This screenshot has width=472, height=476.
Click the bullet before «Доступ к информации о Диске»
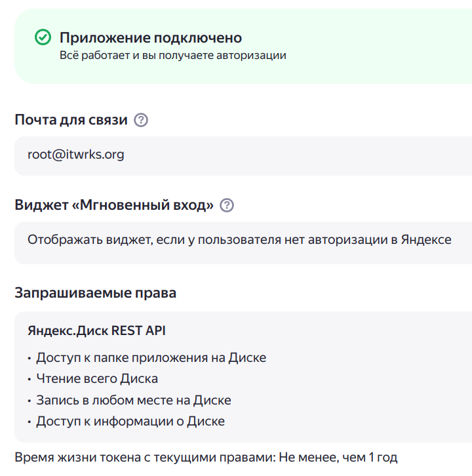(29, 422)
